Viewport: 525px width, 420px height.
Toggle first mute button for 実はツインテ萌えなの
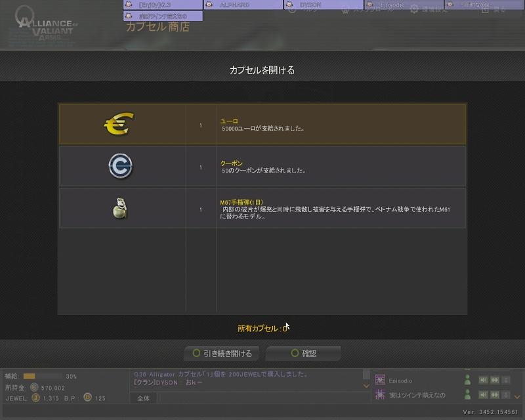(483, 395)
